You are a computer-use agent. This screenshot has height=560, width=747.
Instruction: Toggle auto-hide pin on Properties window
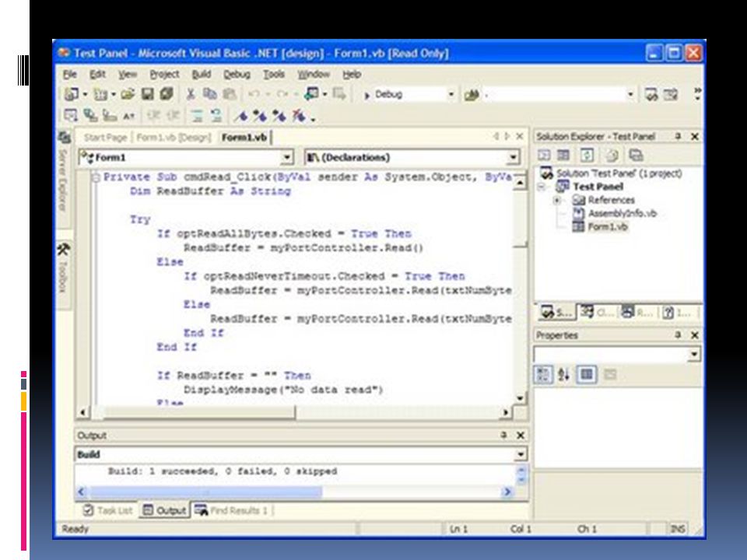click(x=678, y=335)
